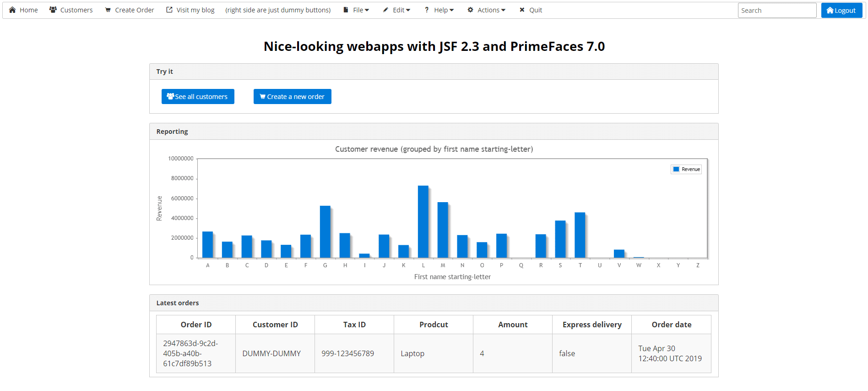
Task: Click the Tax ID column header
Action: [x=354, y=325]
